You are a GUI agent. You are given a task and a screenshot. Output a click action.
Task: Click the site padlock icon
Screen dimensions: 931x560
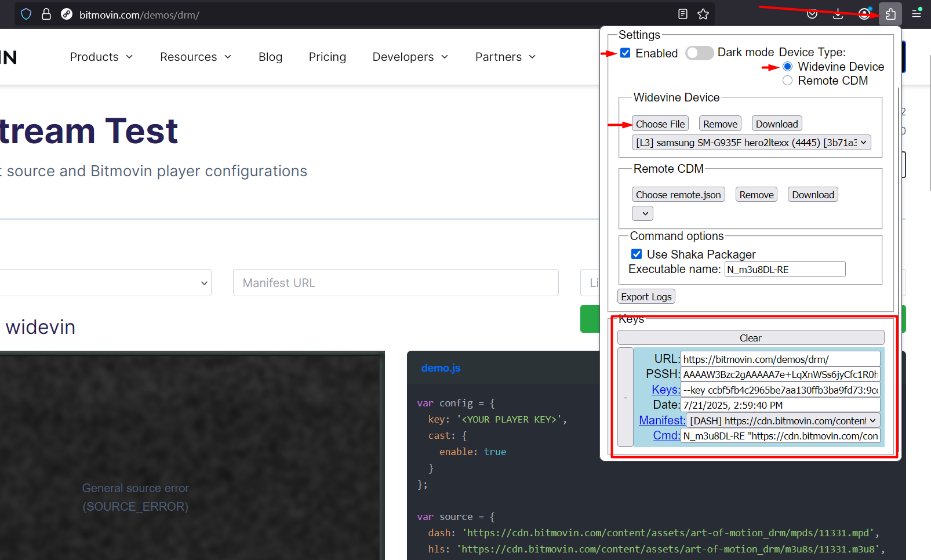click(x=46, y=14)
